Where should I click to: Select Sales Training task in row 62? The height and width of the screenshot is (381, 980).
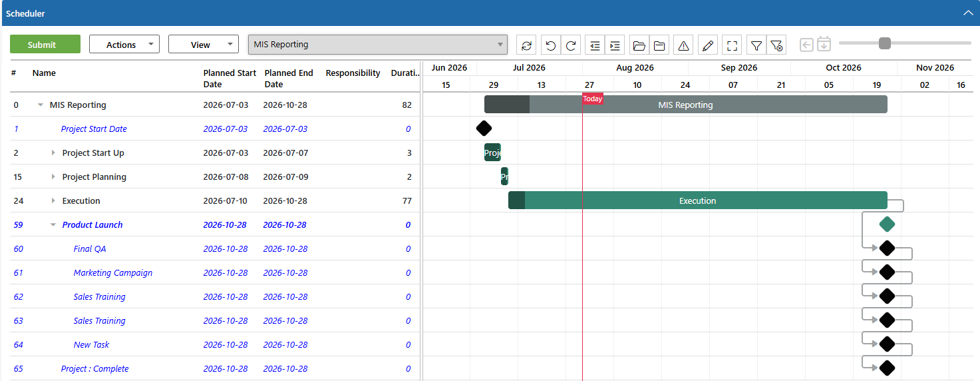click(100, 297)
